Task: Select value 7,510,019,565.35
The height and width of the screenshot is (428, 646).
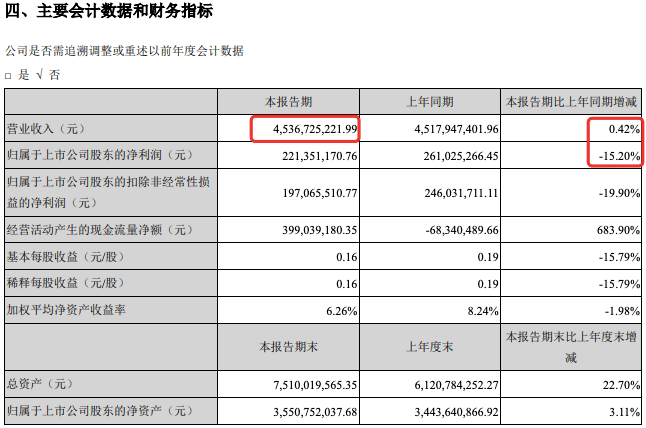Action: (x=315, y=385)
